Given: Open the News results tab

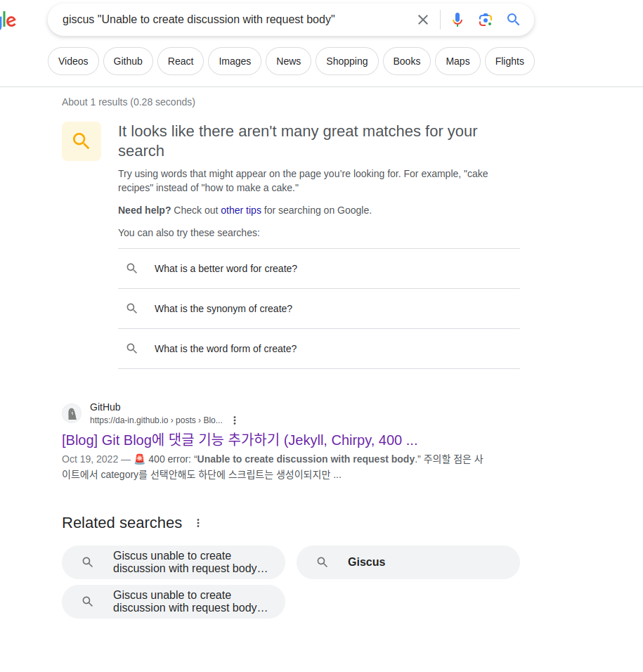Looking at the screenshot, I should point(288,61).
